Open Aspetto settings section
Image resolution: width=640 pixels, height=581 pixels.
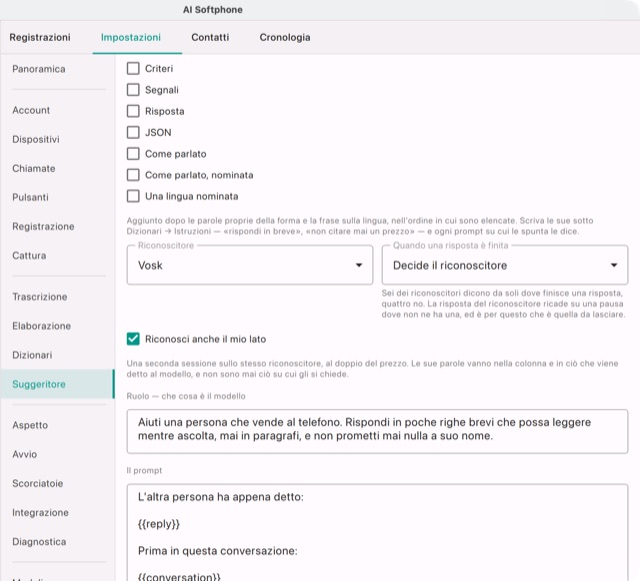[30, 425]
